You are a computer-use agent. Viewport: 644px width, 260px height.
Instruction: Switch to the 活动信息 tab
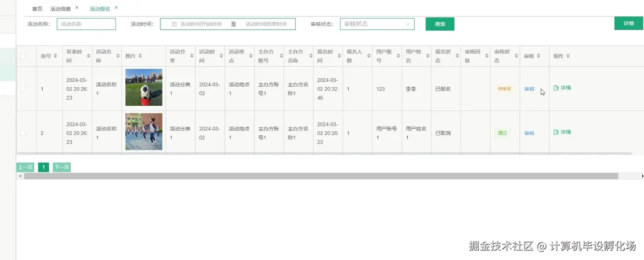60,8
